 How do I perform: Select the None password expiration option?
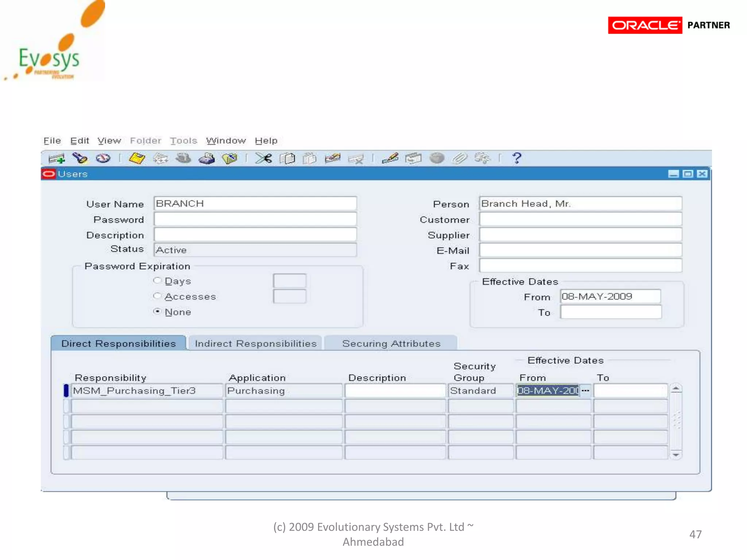157,311
